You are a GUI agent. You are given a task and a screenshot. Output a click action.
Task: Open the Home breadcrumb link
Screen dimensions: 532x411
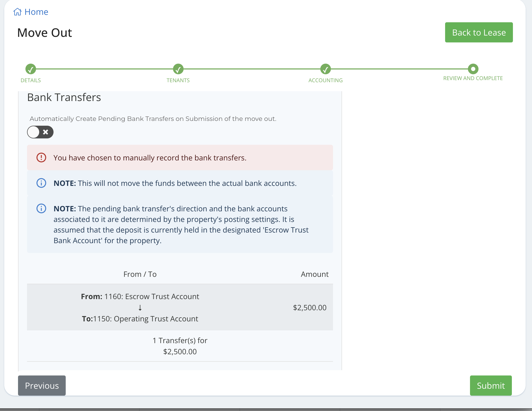(36, 12)
